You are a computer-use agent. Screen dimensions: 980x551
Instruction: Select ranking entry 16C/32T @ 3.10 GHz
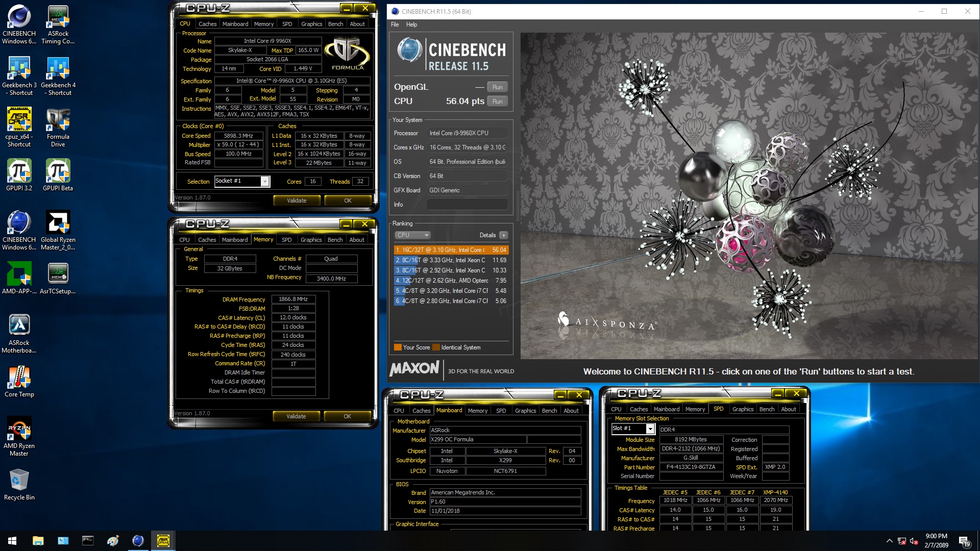[x=451, y=250]
